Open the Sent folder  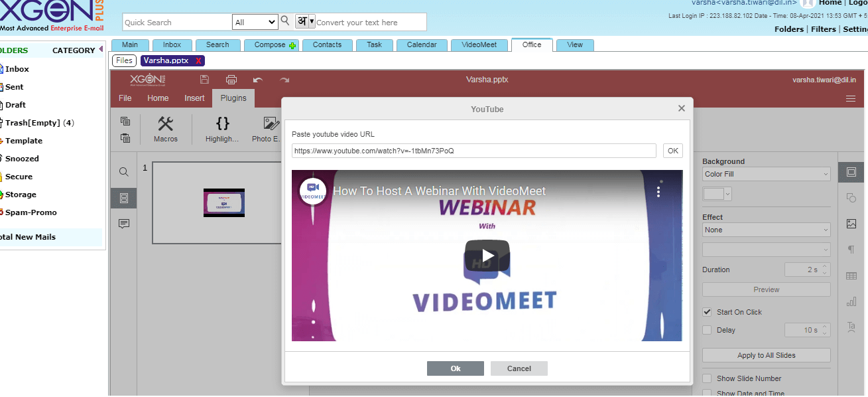click(14, 87)
